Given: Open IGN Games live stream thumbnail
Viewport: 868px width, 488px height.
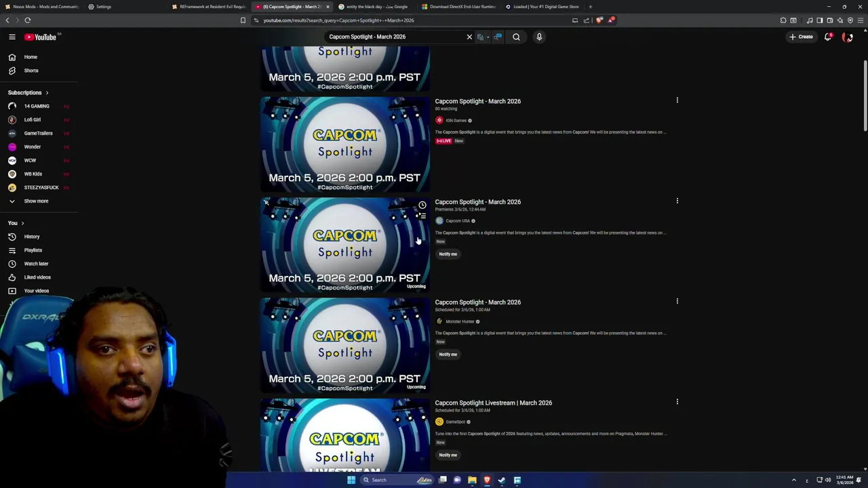Looking at the screenshot, I should point(345,144).
